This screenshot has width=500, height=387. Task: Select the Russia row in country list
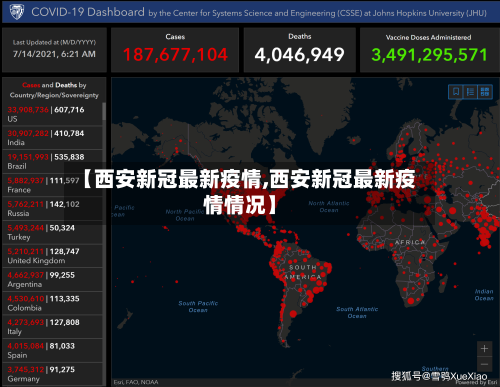tap(52, 209)
